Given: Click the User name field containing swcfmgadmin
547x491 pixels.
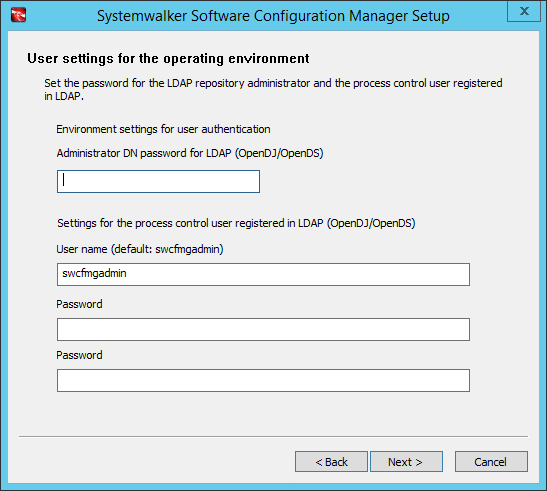Looking at the screenshot, I should 263,275.
